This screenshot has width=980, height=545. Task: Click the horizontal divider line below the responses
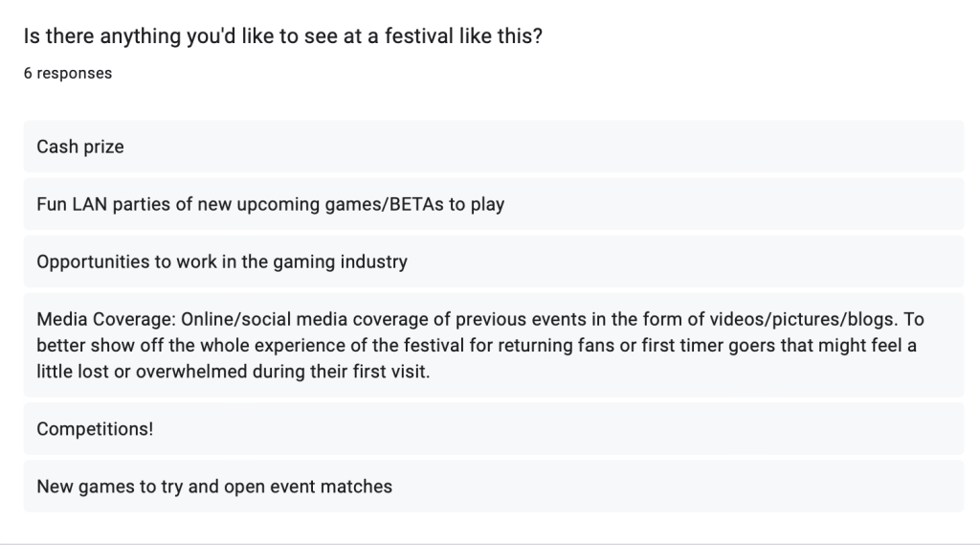(490, 543)
